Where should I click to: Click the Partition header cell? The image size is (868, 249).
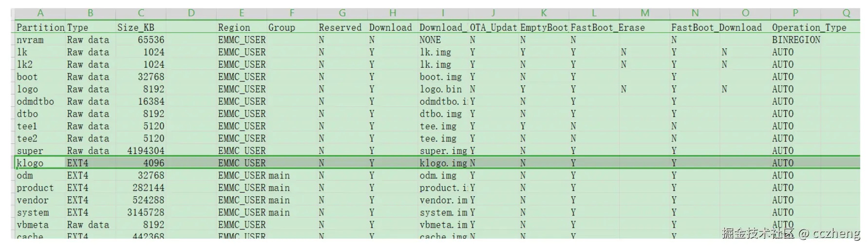pyautogui.click(x=40, y=27)
